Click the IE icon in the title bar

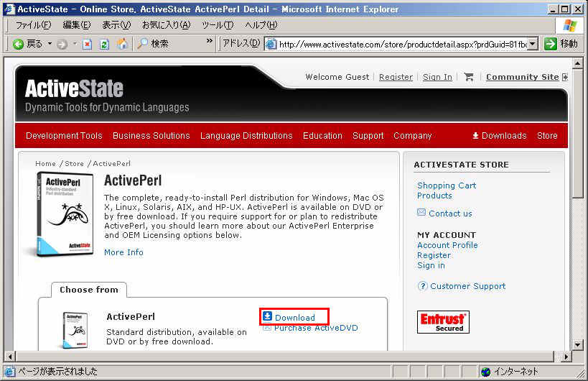tap(8, 9)
